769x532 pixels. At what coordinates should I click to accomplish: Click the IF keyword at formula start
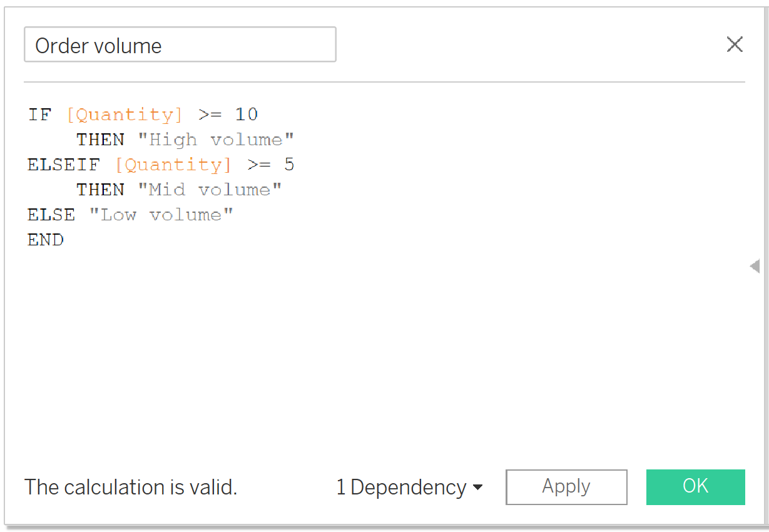coord(39,115)
